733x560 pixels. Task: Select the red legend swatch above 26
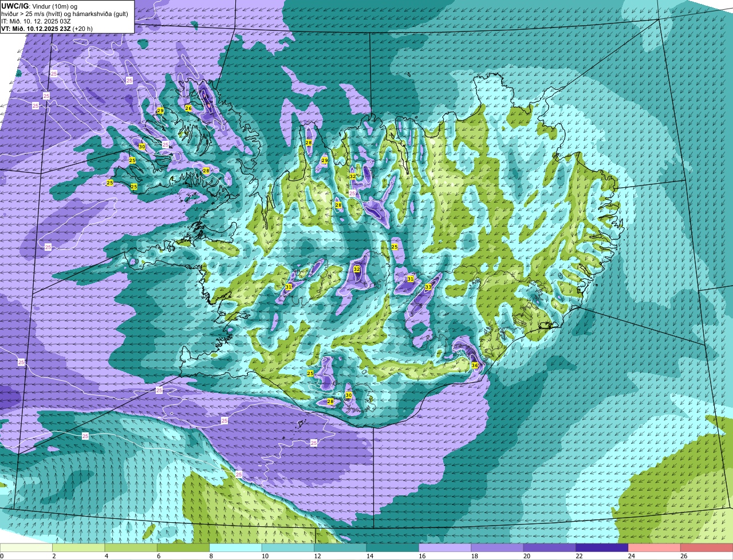click(x=707, y=547)
